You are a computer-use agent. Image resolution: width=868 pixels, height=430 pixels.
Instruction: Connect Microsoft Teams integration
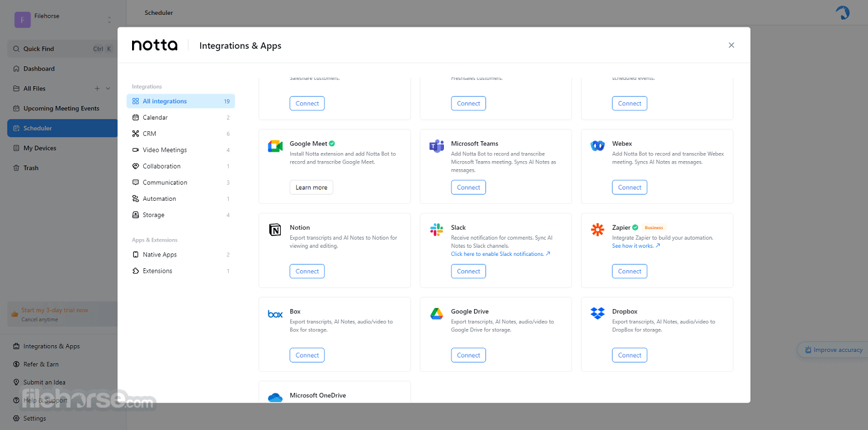pyautogui.click(x=468, y=187)
